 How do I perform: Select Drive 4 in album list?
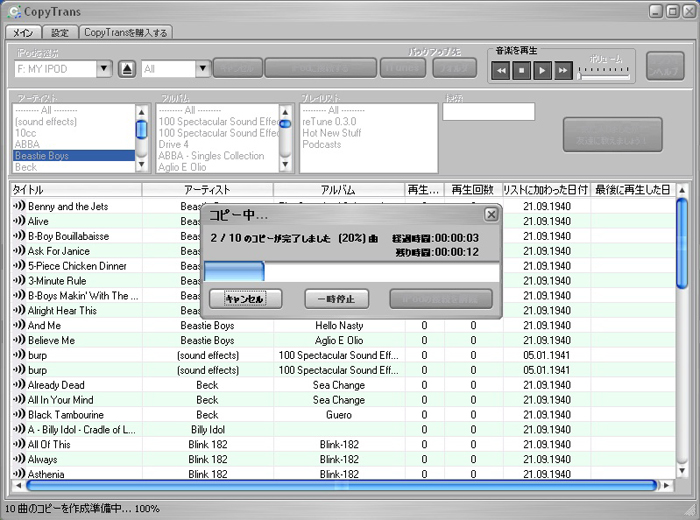[x=218, y=144]
